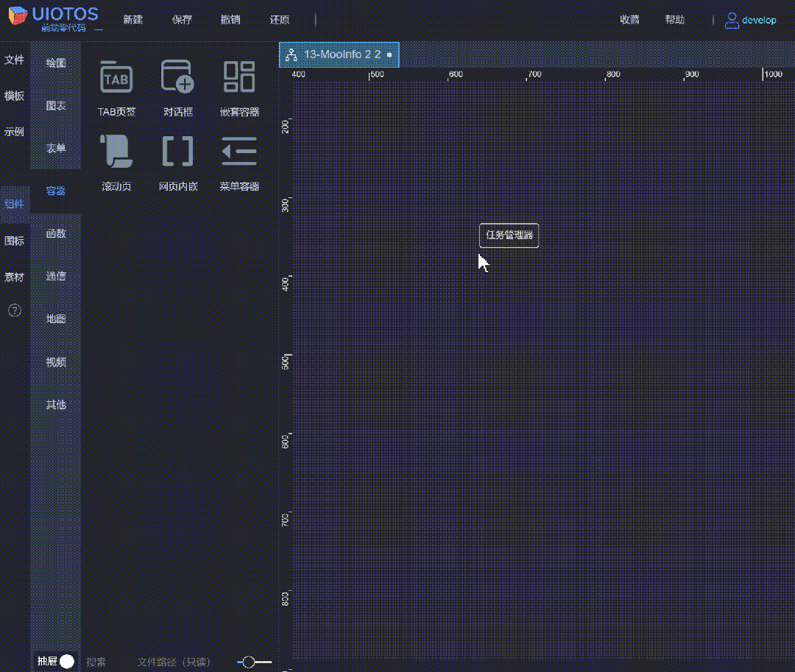This screenshot has width=795, height=672.
Task: Switch to the 模板 sidebar tab
Action: (14, 96)
